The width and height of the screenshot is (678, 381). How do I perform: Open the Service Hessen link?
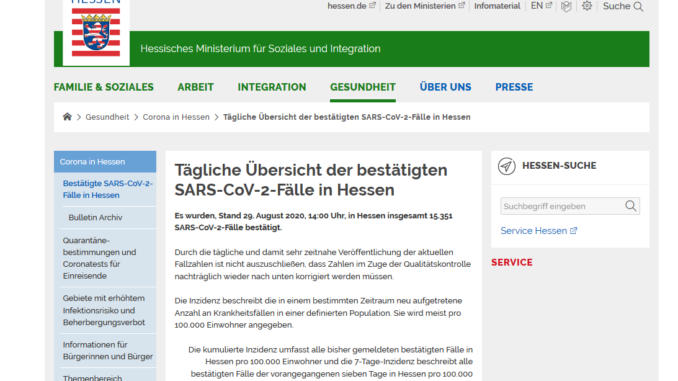click(x=534, y=231)
